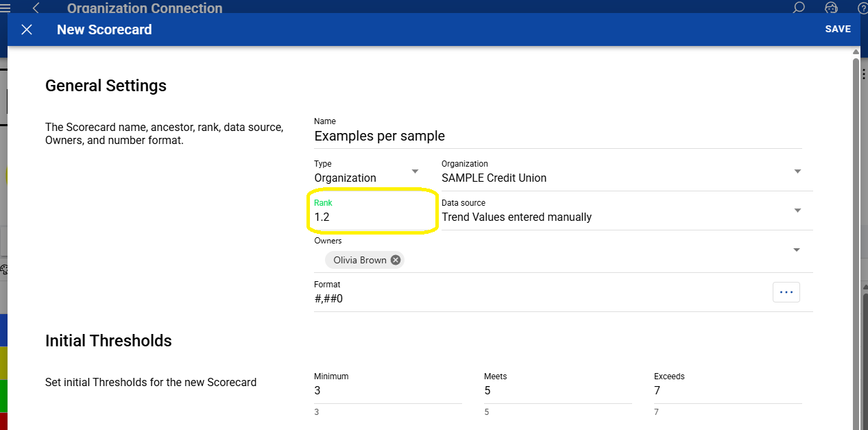Screen dimensions: 868x430
Task: Open format options ellipsis button
Action: (786, 292)
